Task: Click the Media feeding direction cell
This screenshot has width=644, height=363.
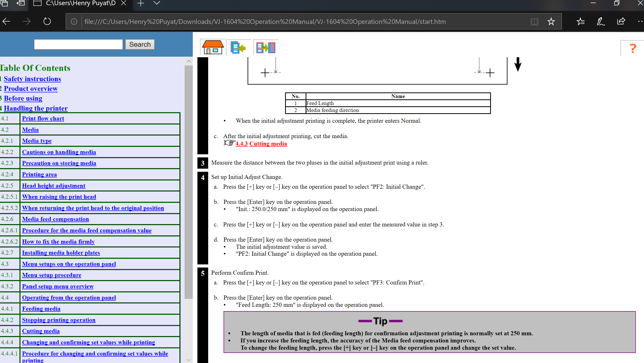Action: point(398,110)
